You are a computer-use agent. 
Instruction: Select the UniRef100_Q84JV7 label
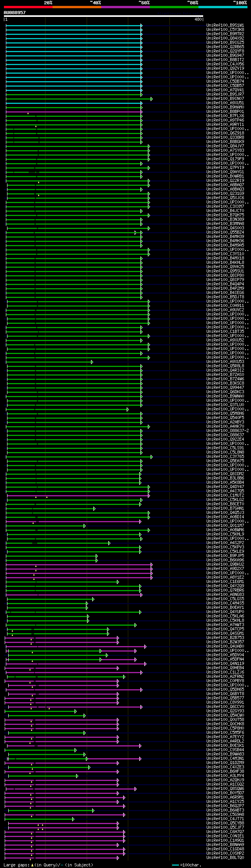click(x=225, y=146)
